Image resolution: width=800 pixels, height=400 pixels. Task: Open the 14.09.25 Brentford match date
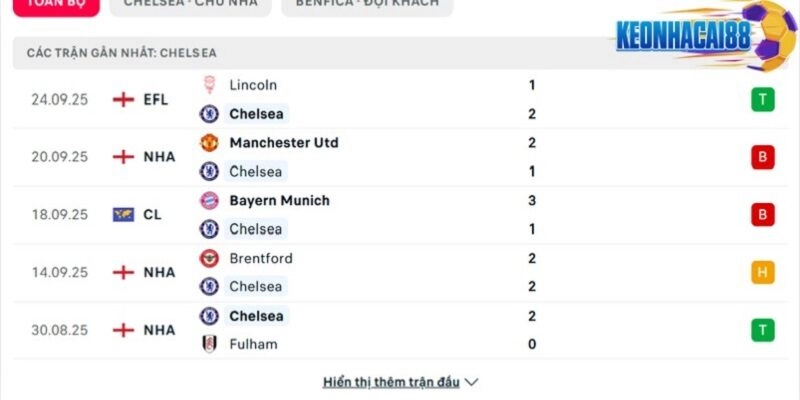[x=60, y=272]
